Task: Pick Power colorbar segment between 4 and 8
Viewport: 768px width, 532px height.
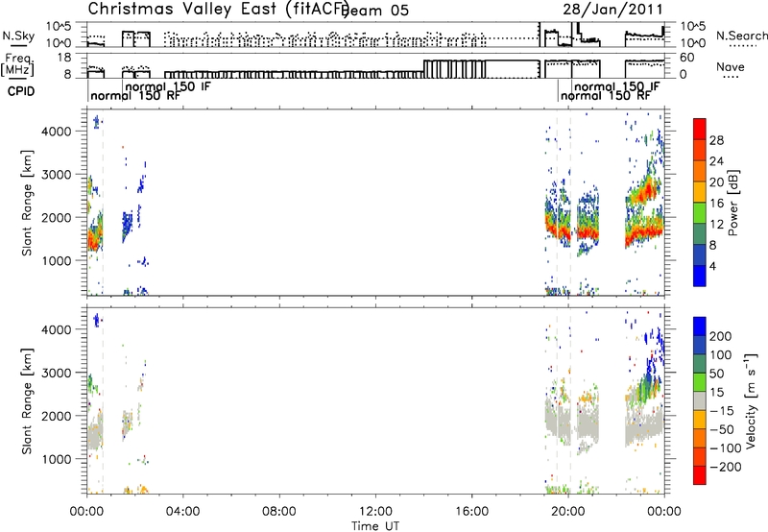Action: pyautogui.click(x=700, y=254)
